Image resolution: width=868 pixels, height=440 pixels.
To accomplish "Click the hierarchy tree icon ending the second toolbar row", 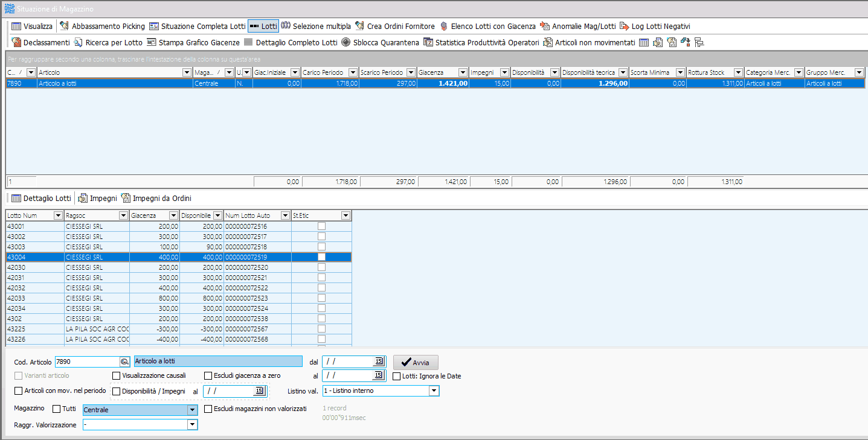I will tap(699, 43).
